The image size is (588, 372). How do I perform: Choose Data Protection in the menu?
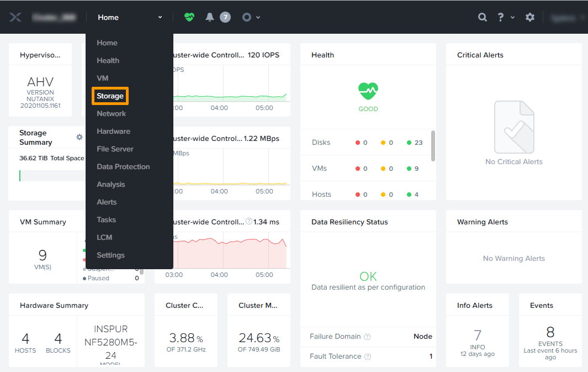pos(123,166)
